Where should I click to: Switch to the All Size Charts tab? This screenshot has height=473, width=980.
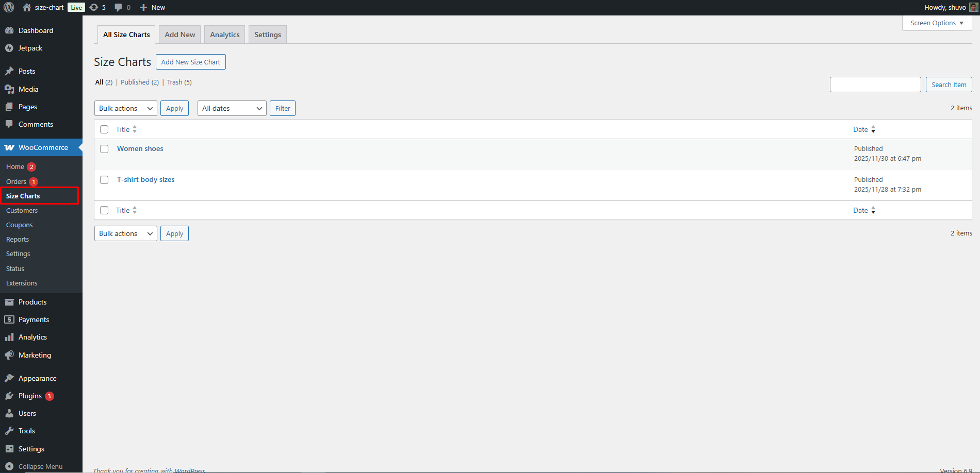(x=126, y=35)
